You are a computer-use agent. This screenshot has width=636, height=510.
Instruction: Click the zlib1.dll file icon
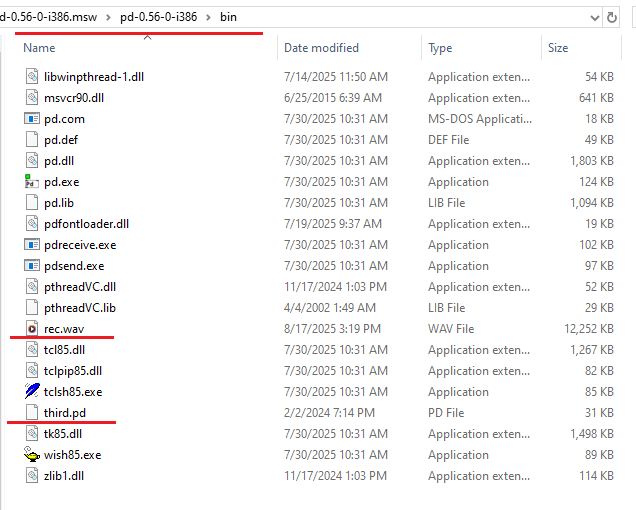point(32,476)
